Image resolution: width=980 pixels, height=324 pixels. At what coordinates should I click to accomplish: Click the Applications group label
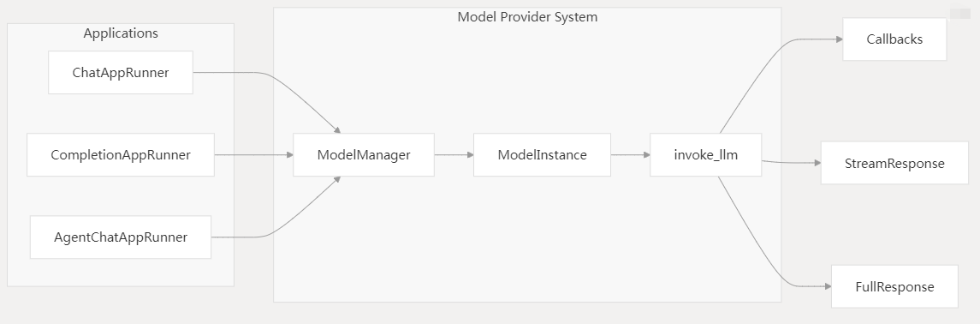(121, 33)
